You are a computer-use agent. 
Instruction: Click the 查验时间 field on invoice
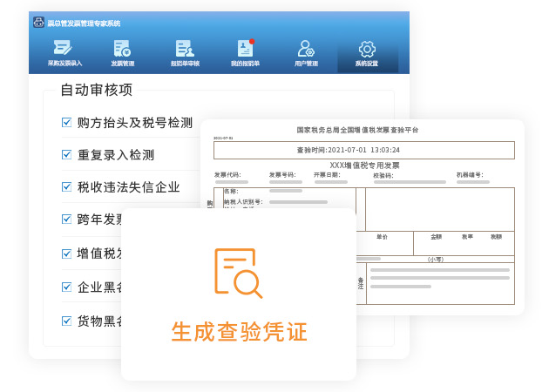pyautogui.click(x=363, y=150)
